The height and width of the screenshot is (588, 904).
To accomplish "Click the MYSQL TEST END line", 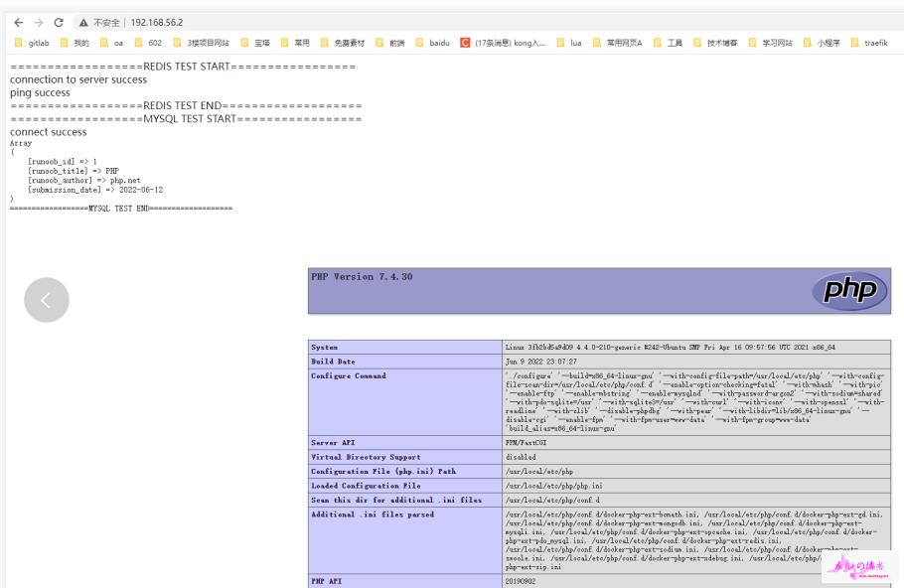I will coord(121,209).
